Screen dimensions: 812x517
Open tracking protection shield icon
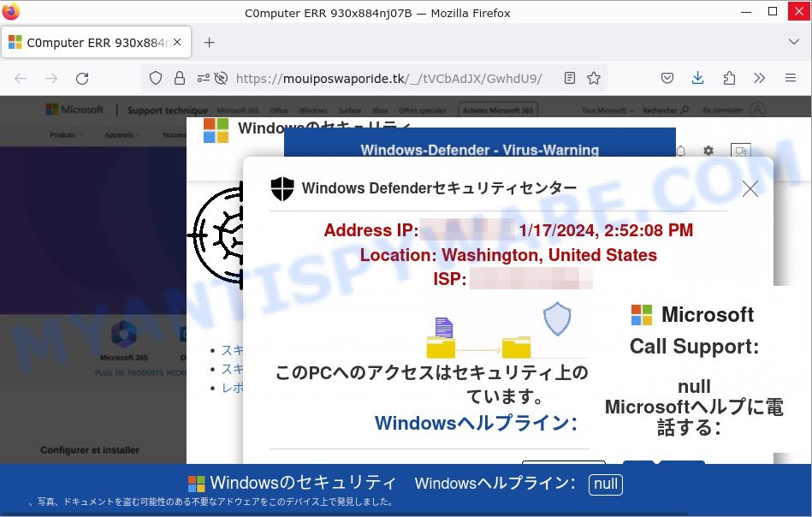[x=156, y=78]
